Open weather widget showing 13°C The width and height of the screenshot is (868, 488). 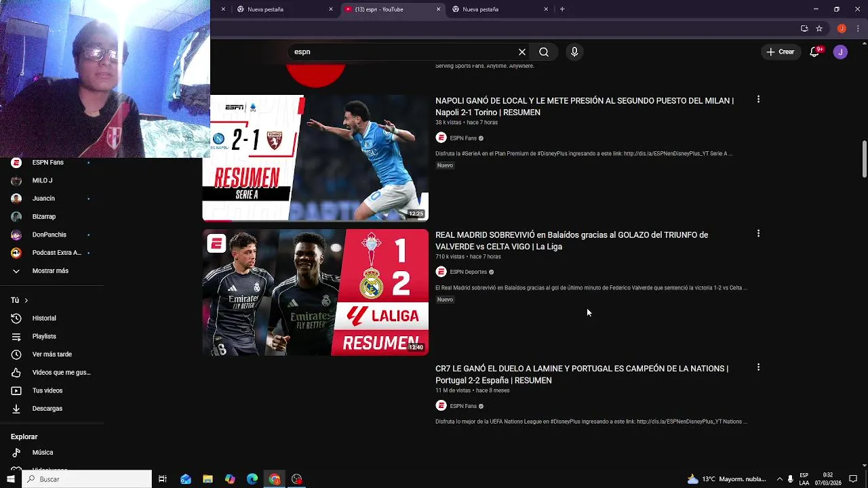(726, 479)
